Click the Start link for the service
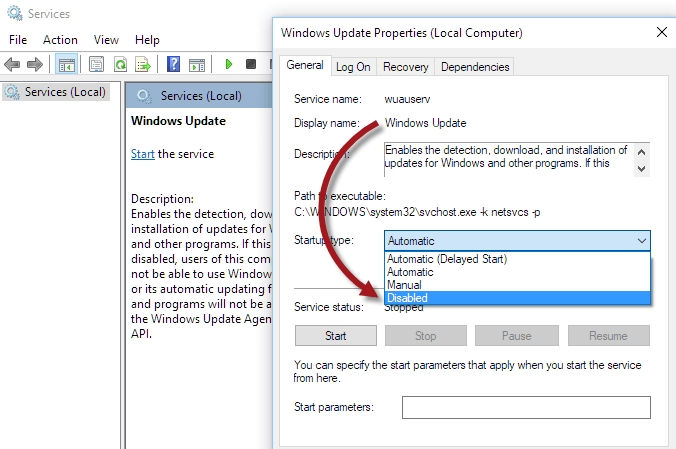676x449 pixels. (x=143, y=154)
